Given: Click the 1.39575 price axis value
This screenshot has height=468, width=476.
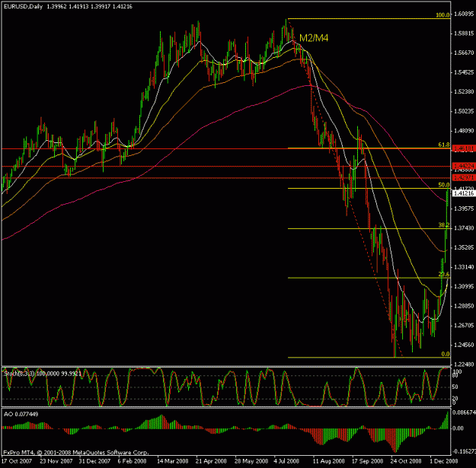Looking at the screenshot, I should (464, 209).
